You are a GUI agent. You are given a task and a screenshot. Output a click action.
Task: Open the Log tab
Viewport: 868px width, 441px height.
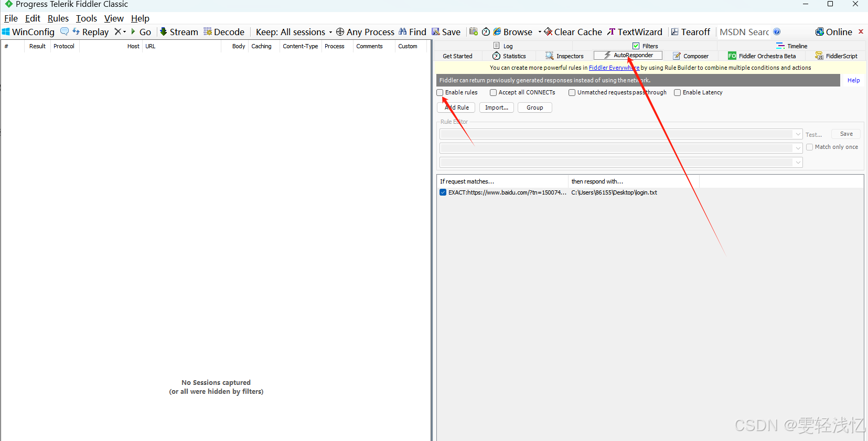(503, 46)
